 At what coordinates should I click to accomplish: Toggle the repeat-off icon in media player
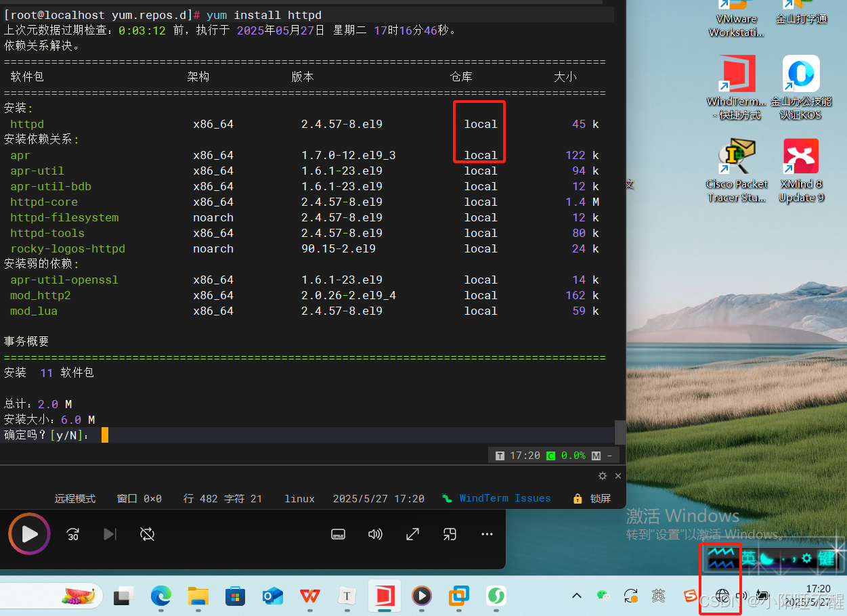[x=147, y=534]
